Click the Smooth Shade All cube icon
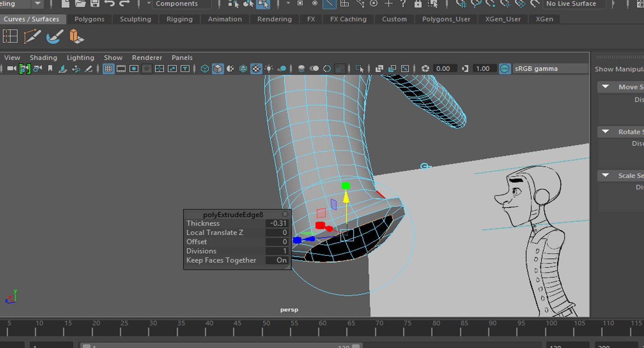 [x=218, y=69]
